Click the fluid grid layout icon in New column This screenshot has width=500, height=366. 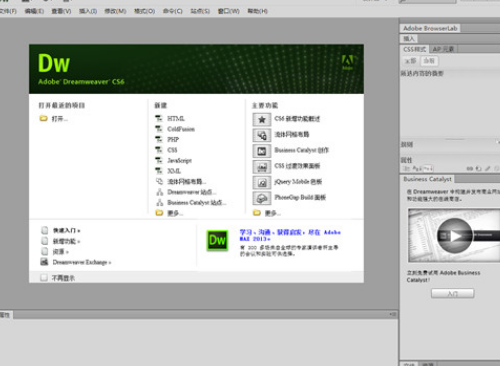click(159, 181)
